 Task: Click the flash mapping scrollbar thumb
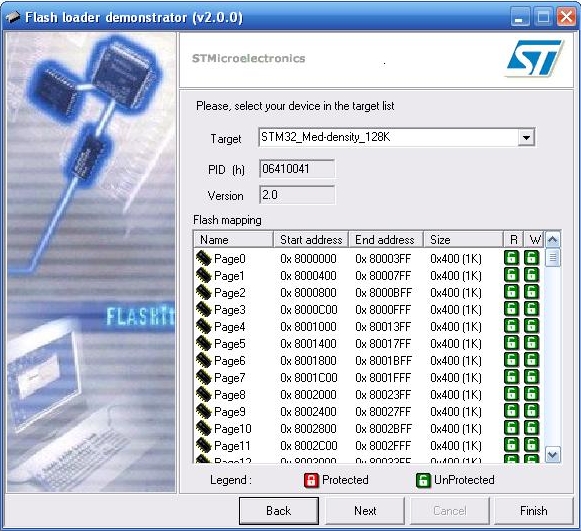552,257
